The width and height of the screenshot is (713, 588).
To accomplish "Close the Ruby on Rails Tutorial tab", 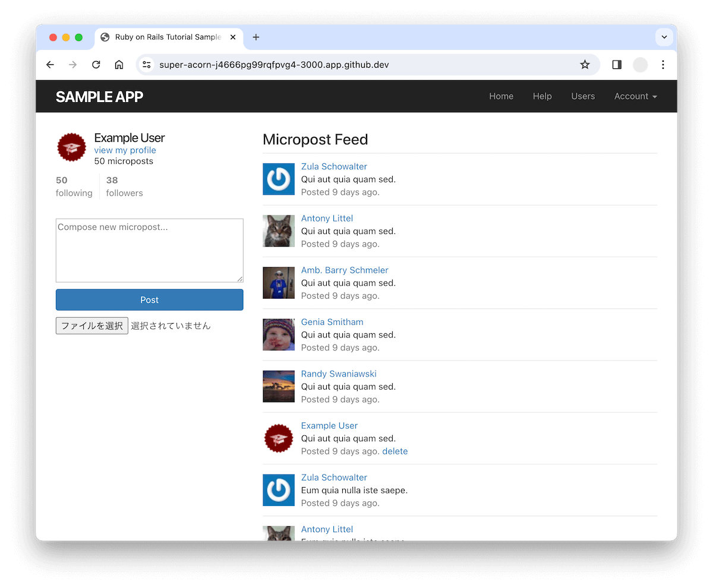I will (x=233, y=37).
